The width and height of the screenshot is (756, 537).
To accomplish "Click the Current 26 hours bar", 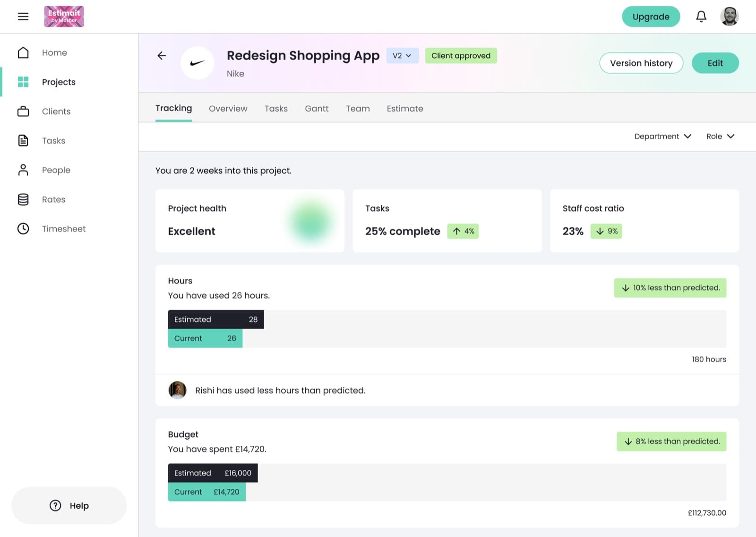I will (x=205, y=338).
